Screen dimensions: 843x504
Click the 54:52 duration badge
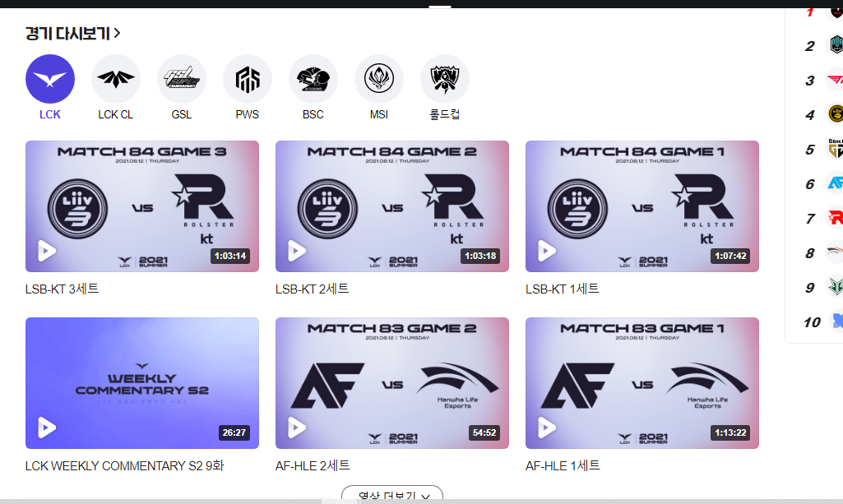click(484, 432)
